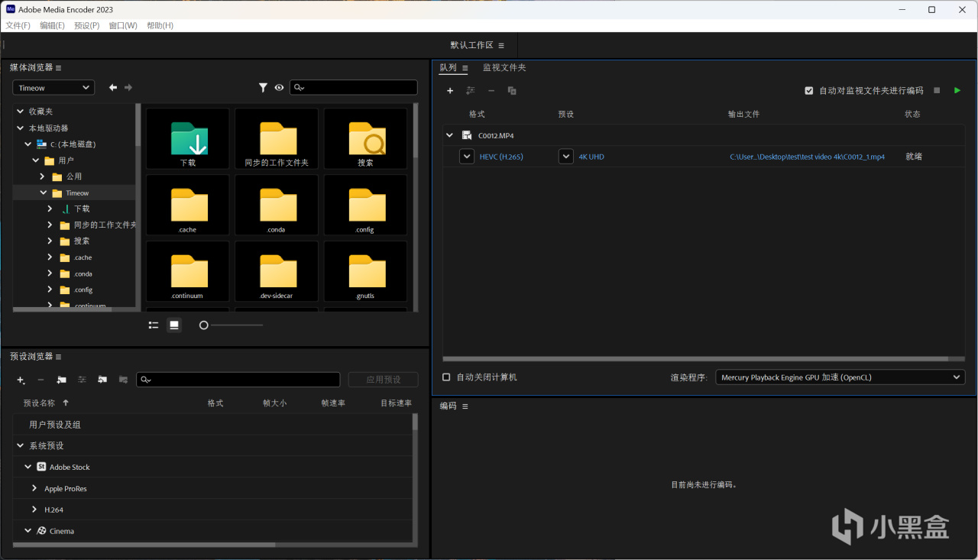This screenshot has height=560, width=978.
Task: Open the queue panel menu icon
Action: click(x=465, y=68)
